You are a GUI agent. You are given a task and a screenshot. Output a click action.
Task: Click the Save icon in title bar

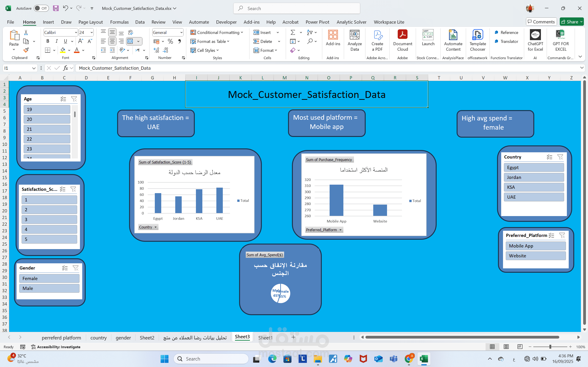pyautogui.click(x=56, y=8)
